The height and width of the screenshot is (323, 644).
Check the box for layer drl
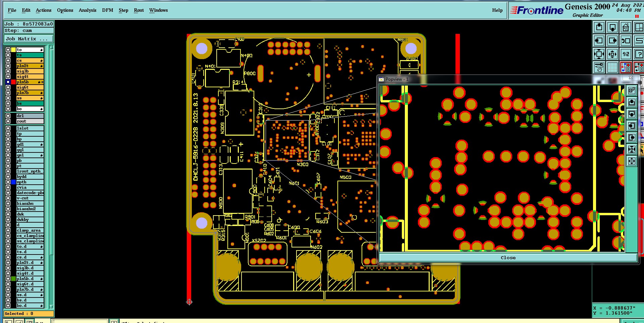point(8,116)
